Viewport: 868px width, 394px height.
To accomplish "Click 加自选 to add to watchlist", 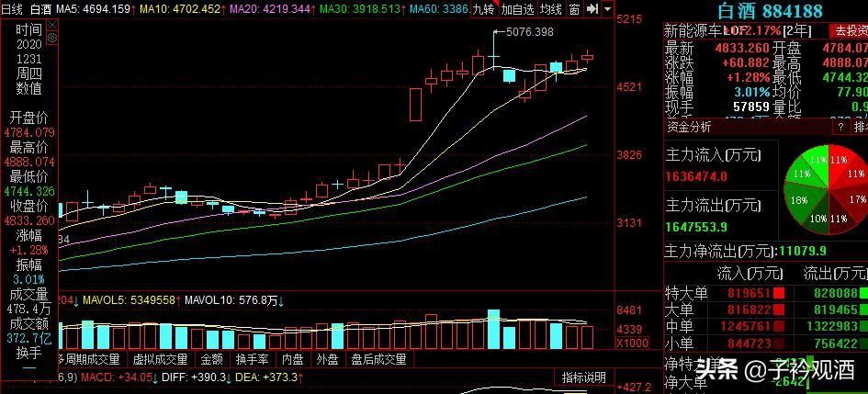I will tap(518, 9).
